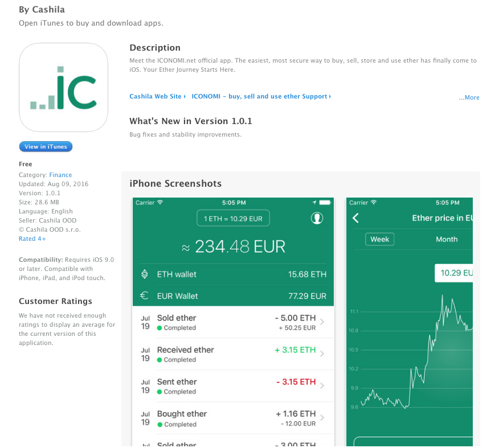Click the Sent ether transaction title

point(177,382)
